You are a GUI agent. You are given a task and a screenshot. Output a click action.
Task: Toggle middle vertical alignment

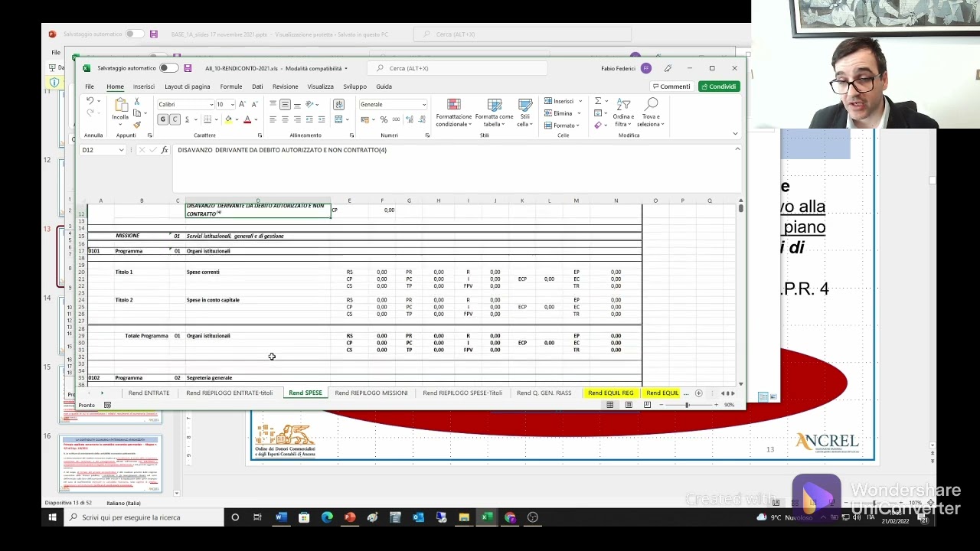coord(285,104)
